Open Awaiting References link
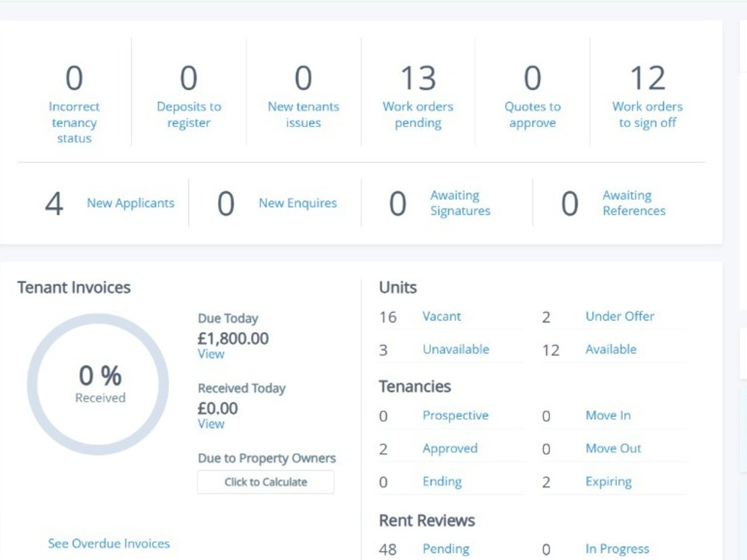Viewport: 747px width, 560px height. pos(634,203)
